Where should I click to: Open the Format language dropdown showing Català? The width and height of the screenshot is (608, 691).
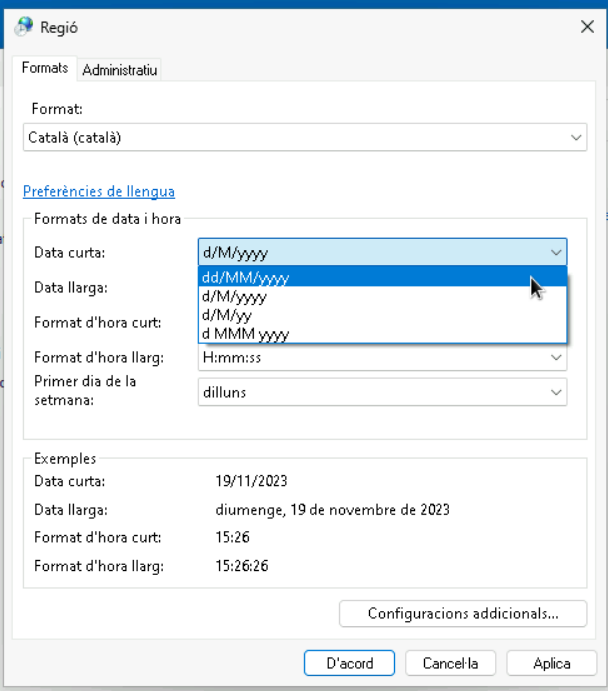[576, 138]
